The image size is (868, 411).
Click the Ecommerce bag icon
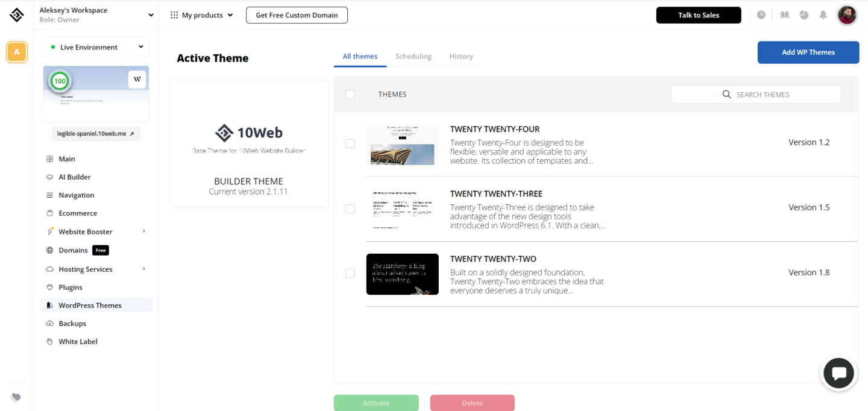click(x=49, y=213)
